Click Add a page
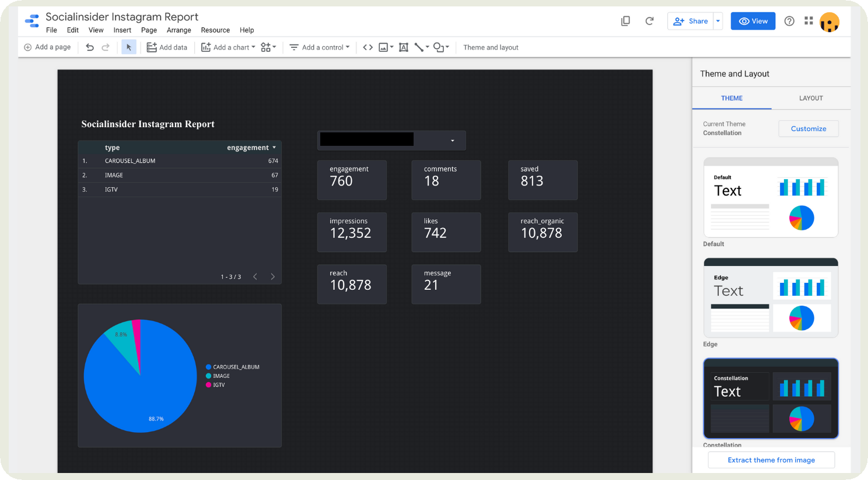The image size is (868, 480). click(47, 47)
